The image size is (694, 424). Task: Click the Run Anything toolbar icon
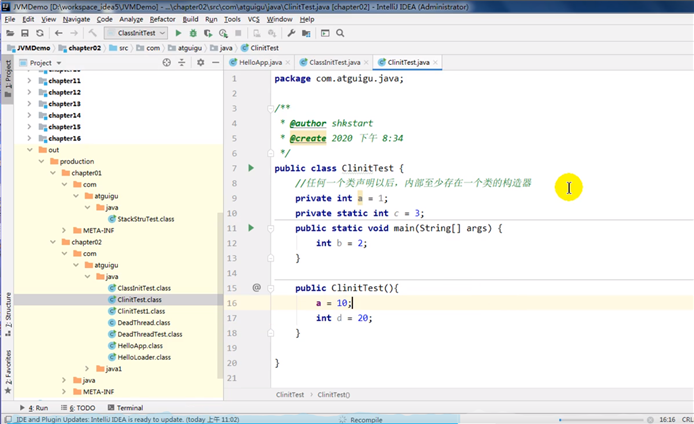click(325, 33)
